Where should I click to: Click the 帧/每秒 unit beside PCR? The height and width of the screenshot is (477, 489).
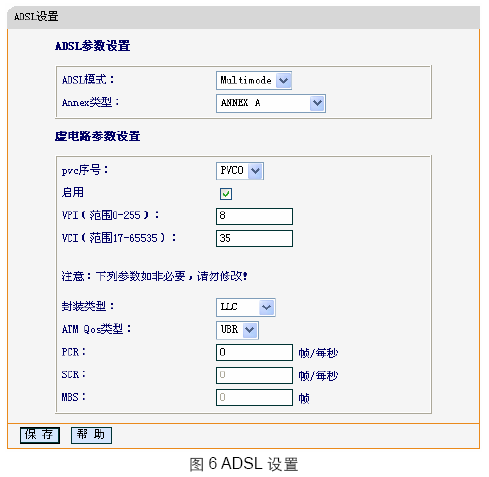[318, 353]
